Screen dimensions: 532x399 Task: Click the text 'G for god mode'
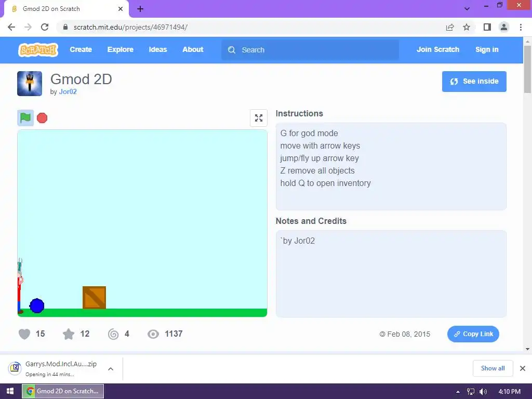[309, 134]
